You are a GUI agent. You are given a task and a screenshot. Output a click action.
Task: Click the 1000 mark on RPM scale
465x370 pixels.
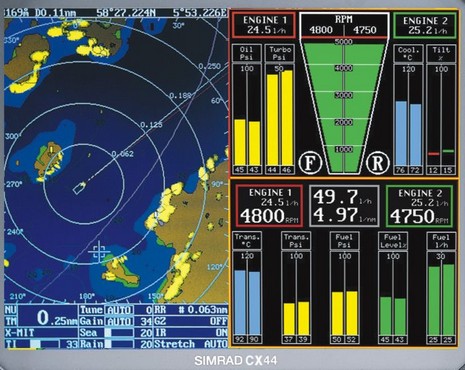click(x=344, y=149)
